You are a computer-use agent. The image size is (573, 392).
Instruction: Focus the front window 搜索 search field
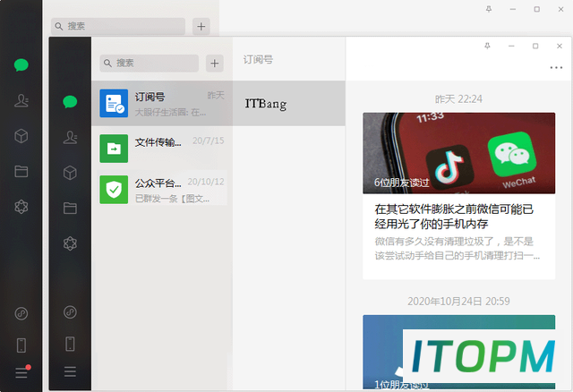150,64
